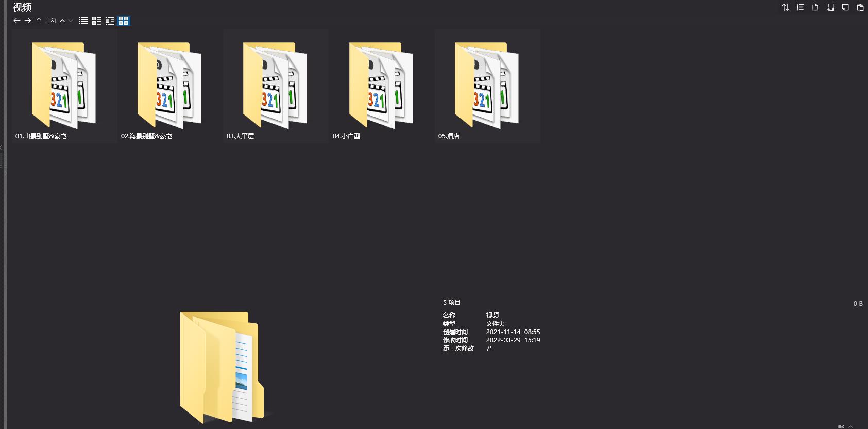Click the large folder preview image
Viewport: 868px width, 429px height.
click(x=222, y=368)
